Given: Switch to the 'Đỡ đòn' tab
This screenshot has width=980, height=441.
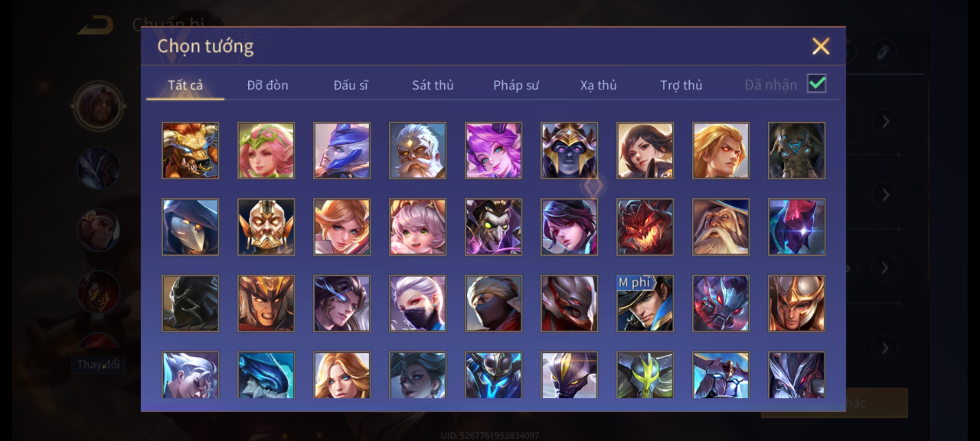Looking at the screenshot, I should click(267, 85).
